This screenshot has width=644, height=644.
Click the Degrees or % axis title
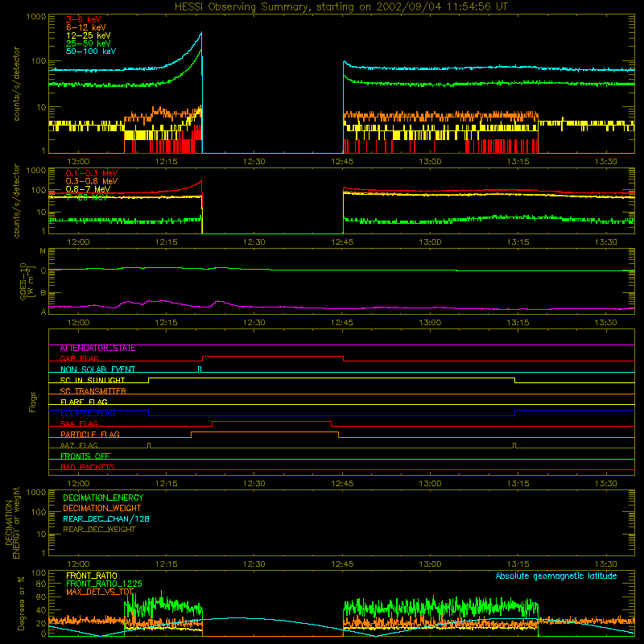(x=21, y=603)
